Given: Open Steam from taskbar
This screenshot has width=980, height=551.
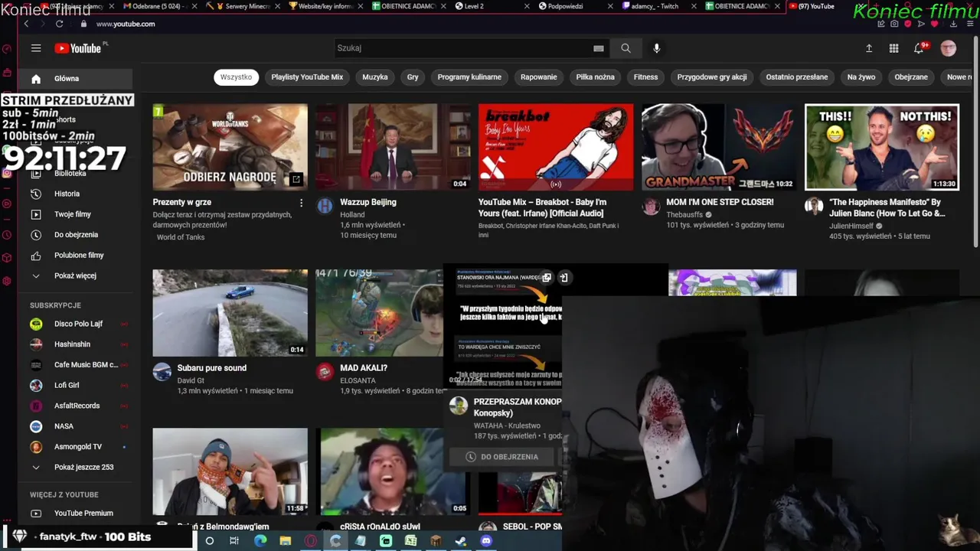Looking at the screenshot, I should pyautogui.click(x=461, y=541).
